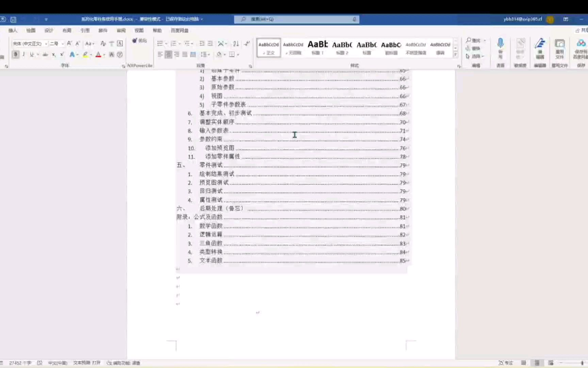The image size is (588, 368).
Task: Open the 布局 (Layout) ribbon tab
Action: [67, 31]
